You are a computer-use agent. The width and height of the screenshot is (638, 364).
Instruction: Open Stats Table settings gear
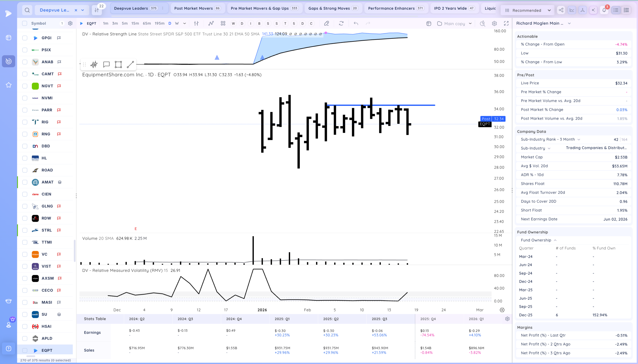coord(507,319)
